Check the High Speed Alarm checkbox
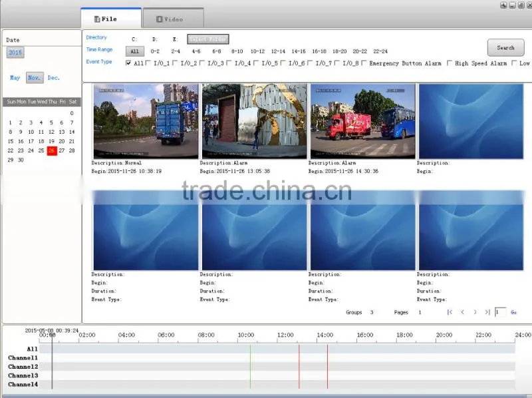532x398 pixels. coord(450,63)
